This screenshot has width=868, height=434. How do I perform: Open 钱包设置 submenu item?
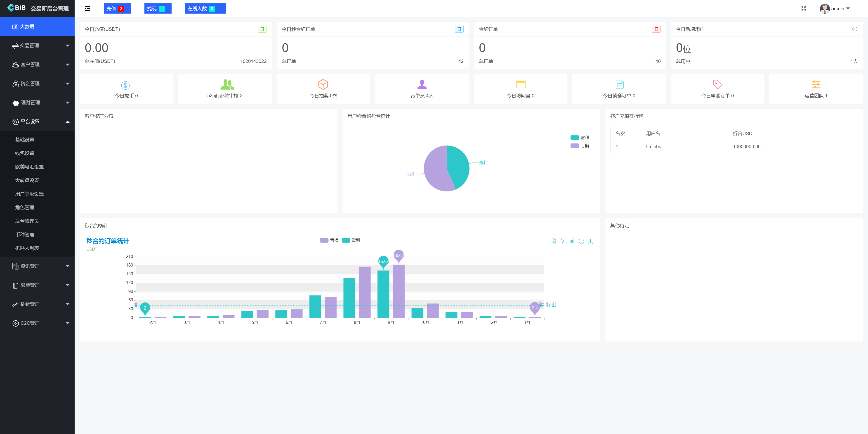(x=25, y=153)
